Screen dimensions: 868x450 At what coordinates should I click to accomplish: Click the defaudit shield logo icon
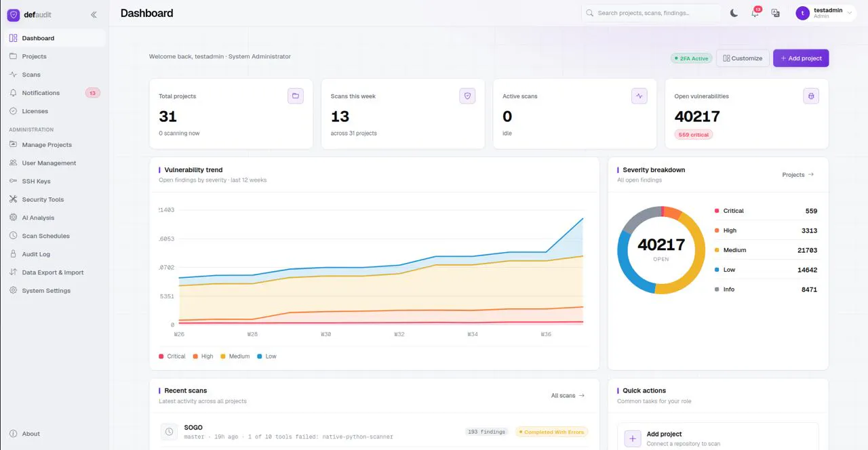click(14, 14)
